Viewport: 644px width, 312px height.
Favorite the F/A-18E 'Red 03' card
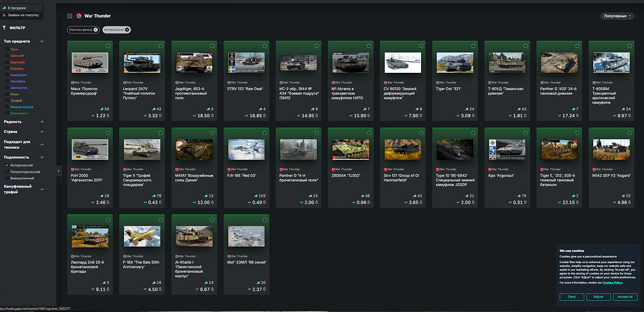pos(265,133)
